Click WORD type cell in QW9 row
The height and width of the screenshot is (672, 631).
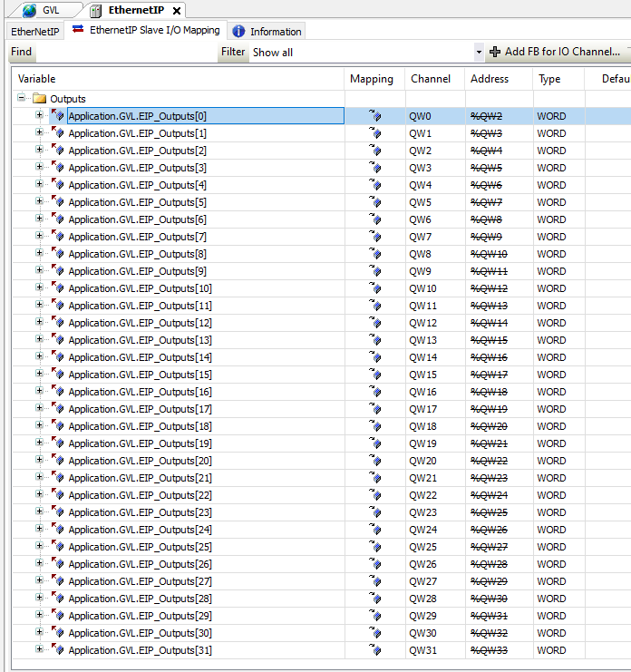(x=559, y=271)
